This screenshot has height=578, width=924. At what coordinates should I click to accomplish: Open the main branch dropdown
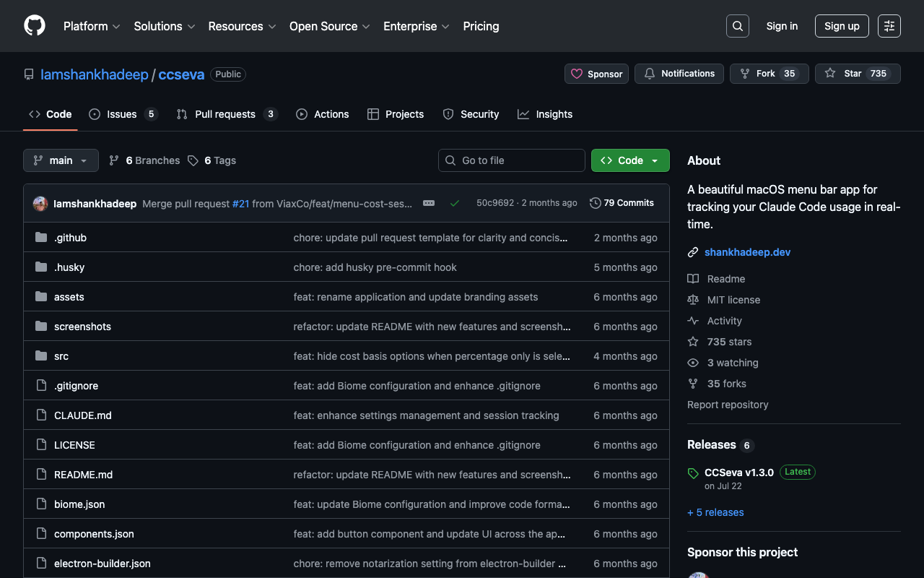tap(61, 160)
